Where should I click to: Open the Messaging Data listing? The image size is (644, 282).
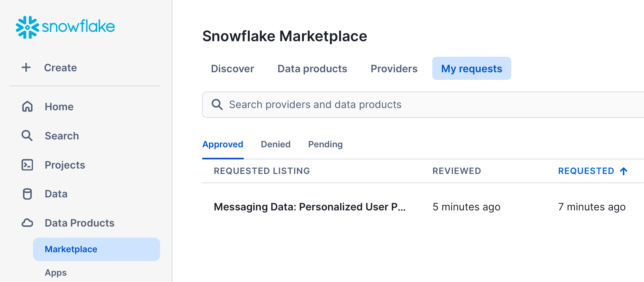pyautogui.click(x=309, y=207)
